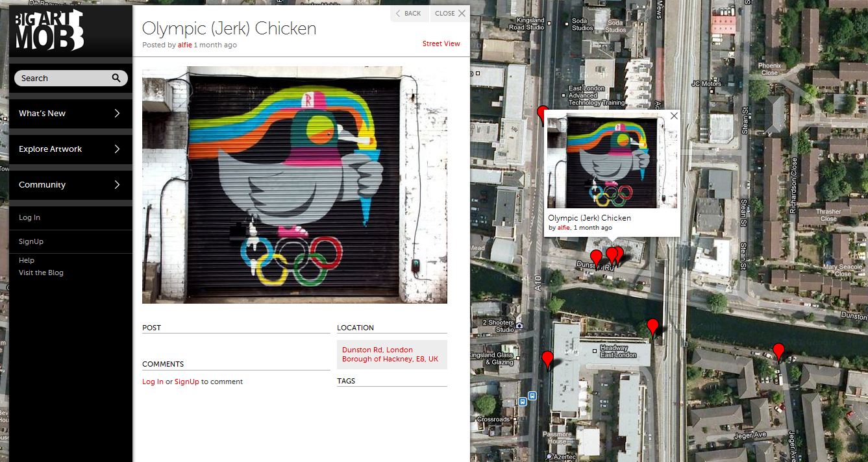Open the large Olympic Chicken artwork image
Viewport: 868px width, 462px height.
[295, 185]
